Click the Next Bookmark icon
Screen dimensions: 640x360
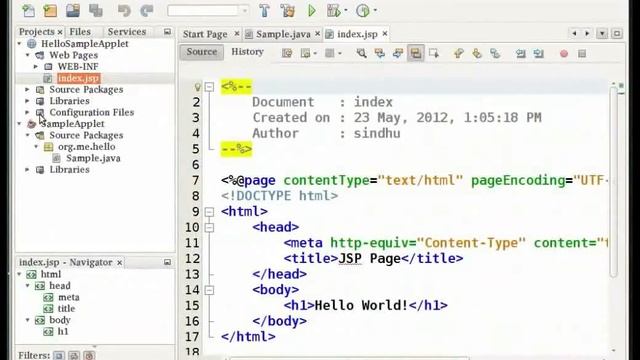[x=477, y=53]
